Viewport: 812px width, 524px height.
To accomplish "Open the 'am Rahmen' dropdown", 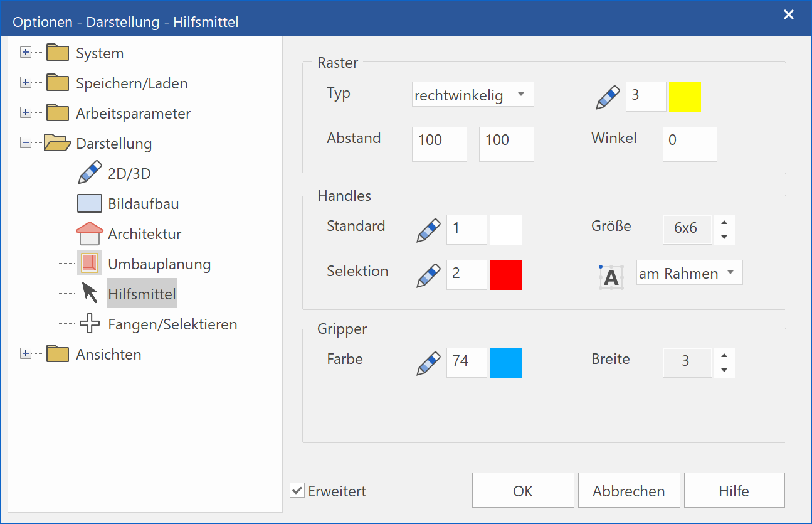I will [689, 273].
